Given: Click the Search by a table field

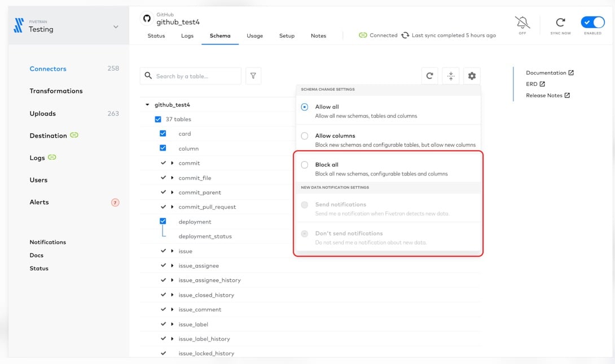Looking at the screenshot, I should (190, 76).
